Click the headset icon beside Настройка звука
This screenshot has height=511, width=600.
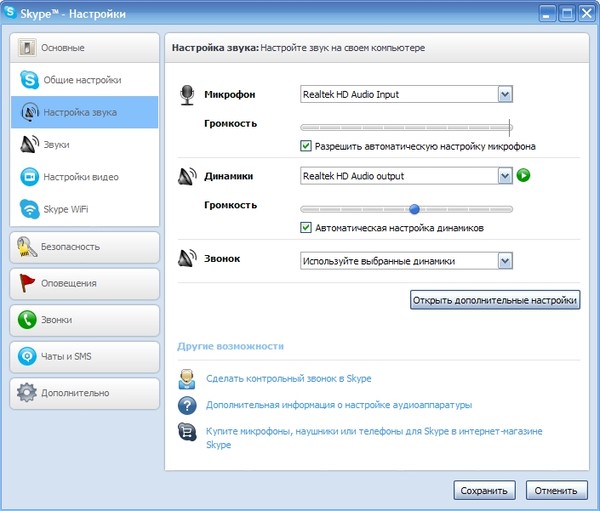(29, 112)
